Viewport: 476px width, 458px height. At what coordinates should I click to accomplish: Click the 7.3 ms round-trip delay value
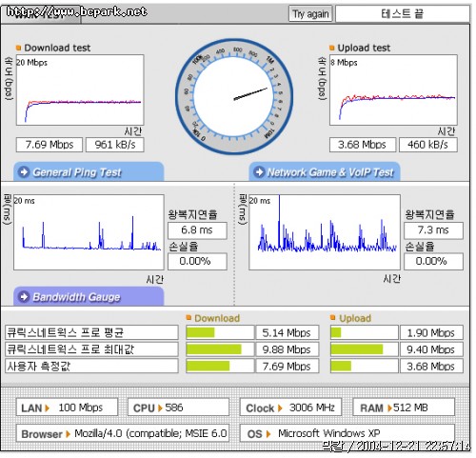433,230
